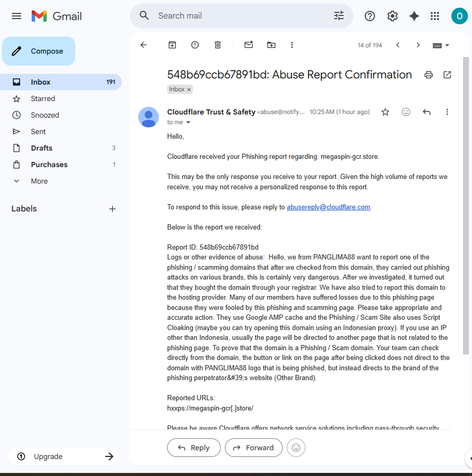
Task: Click the Forward button
Action: (x=254, y=448)
